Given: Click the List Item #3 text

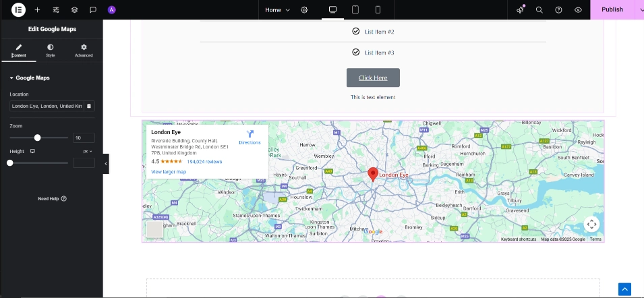Looking at the screenshot, I should click(x=380, y=53).
